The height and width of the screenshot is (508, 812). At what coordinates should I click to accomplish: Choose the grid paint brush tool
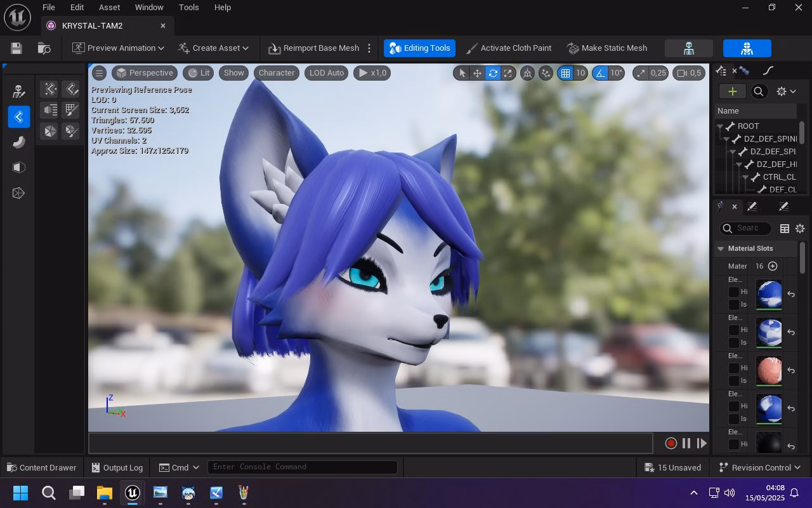coord(71,110)
